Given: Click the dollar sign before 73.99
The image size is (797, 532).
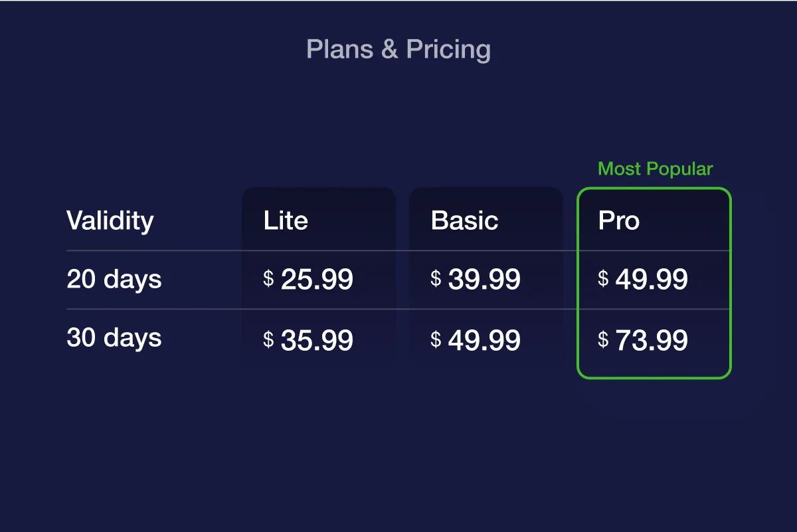Looking at the screenshot, I should [603, 339].
